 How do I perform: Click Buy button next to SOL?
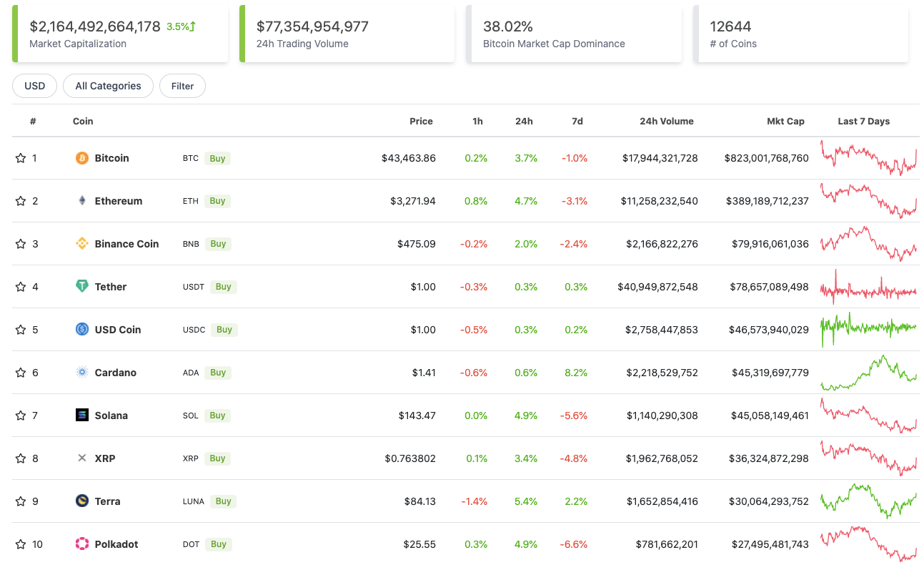pyautogui.click(x=217, y=416)
